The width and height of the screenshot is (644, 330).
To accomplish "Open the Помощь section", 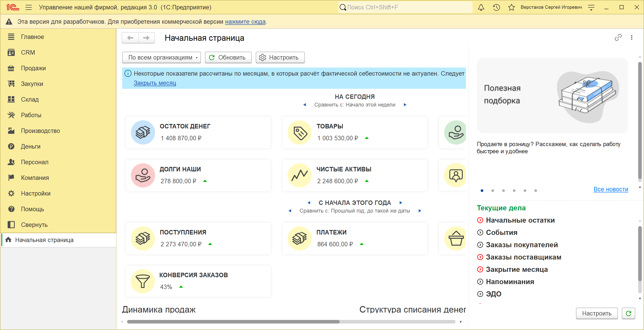I will (x=58, y=209).
